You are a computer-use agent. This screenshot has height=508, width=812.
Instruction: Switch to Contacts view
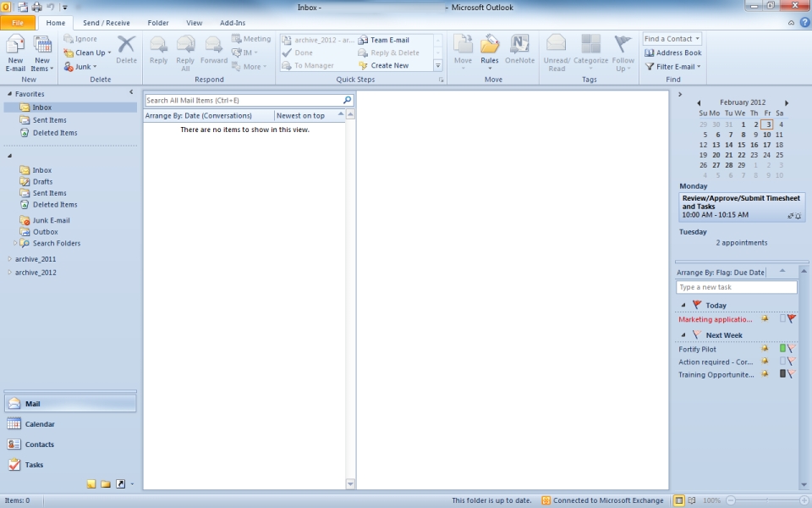coord(70,444)
